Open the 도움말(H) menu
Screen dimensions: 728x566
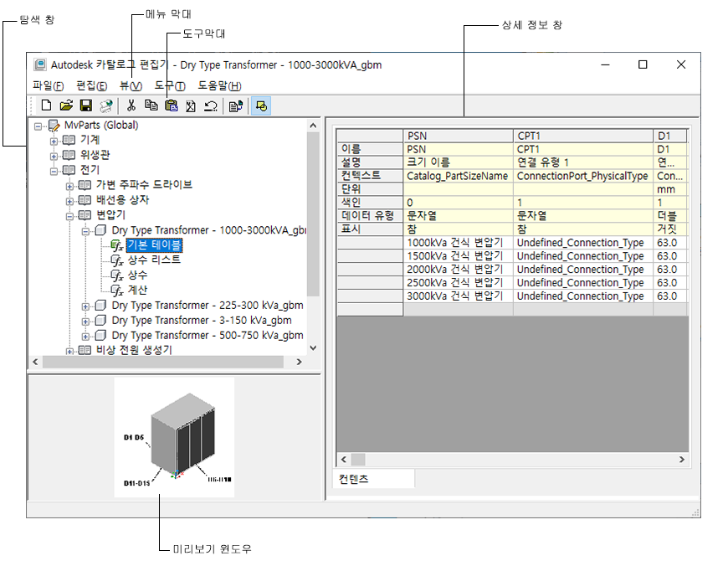click(x=219, y=85)
